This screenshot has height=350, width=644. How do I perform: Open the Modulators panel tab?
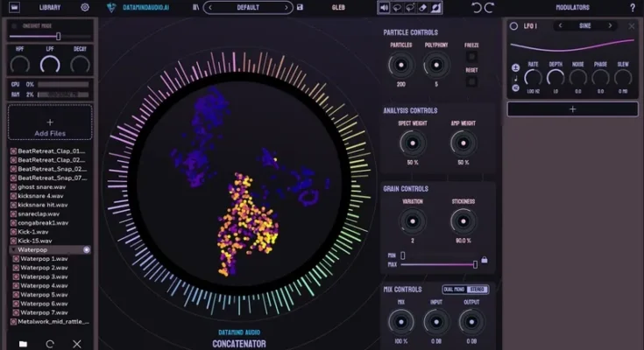(573, 7)
